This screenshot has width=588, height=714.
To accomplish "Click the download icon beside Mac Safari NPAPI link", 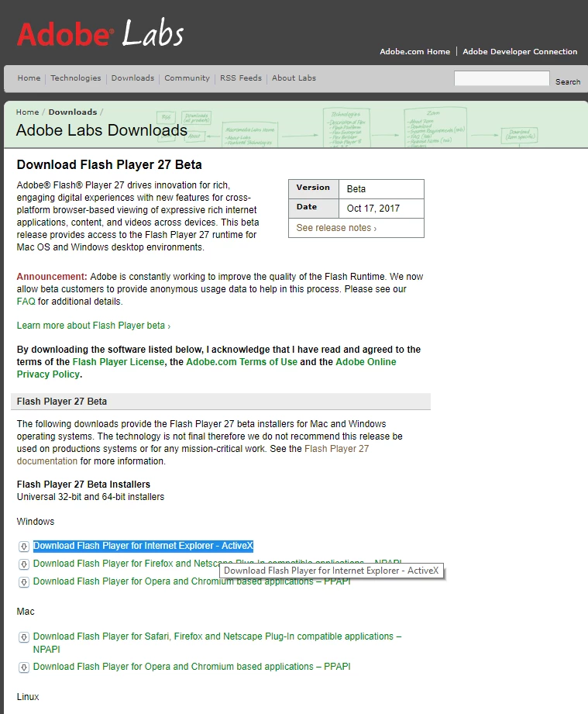I will [24, 637].
